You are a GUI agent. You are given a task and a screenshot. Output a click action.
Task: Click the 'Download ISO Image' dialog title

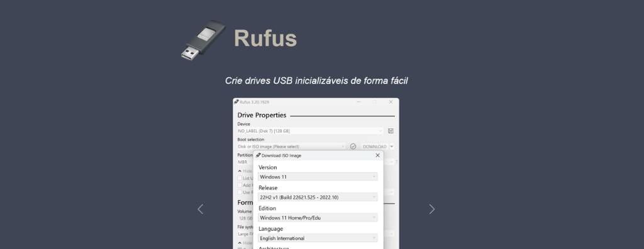tap(281, 156)
